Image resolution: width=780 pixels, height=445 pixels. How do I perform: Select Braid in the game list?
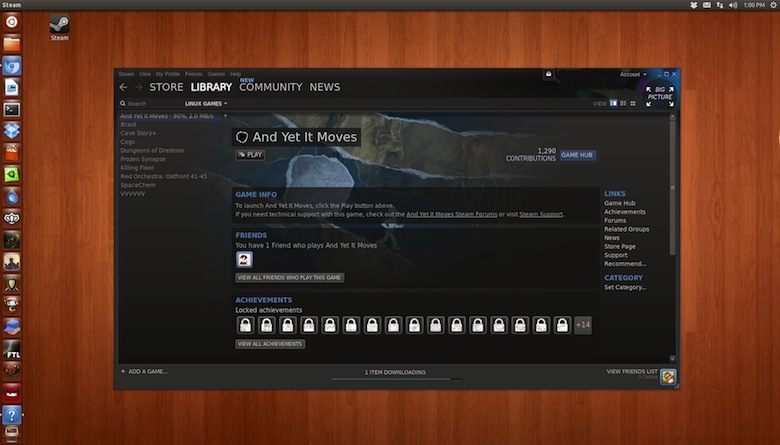(128, 124)
